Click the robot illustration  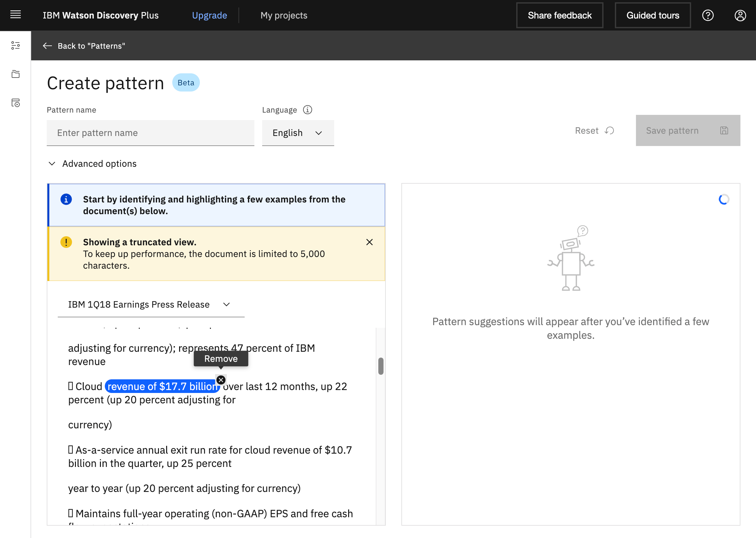pyautogui.click(x=571, y=258)
